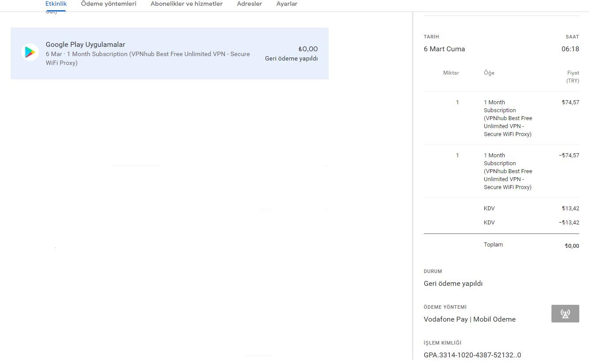Screen dimensions: 589x364
Task: Click the total amount ₺0,00 in details
Action: (x=572, y=246)
